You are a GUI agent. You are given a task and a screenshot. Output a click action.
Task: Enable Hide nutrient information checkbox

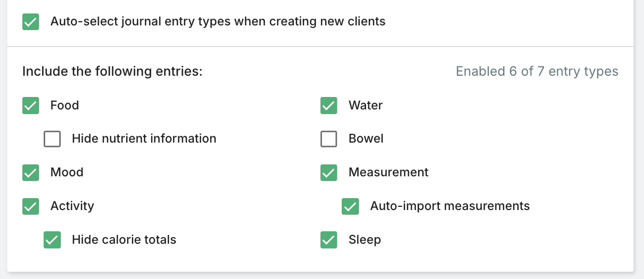[52, 139]
